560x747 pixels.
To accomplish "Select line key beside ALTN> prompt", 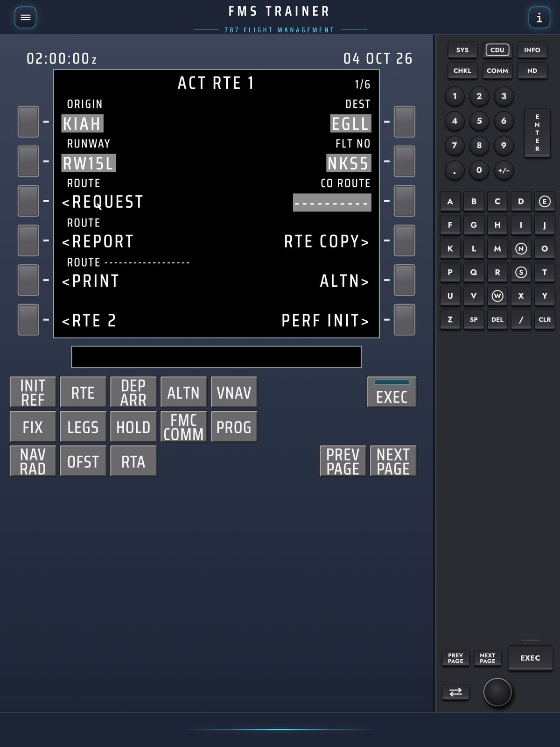I will pyautogui.click(x=405, y=280).
